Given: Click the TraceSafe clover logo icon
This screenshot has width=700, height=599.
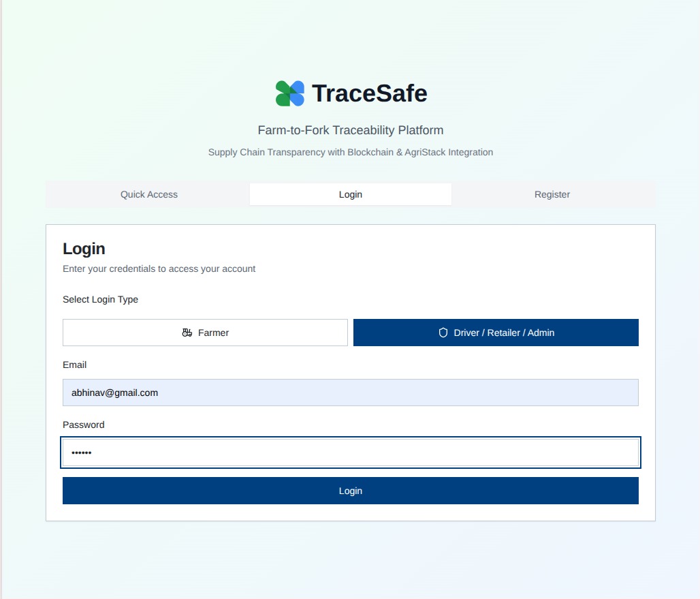Looking at the screenshot, I should (x=289, y=93).
